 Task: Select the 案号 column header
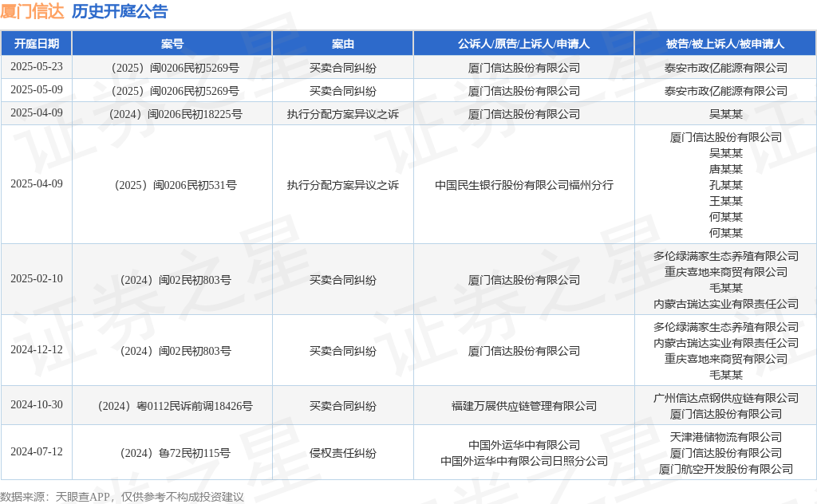click(172, 44)
